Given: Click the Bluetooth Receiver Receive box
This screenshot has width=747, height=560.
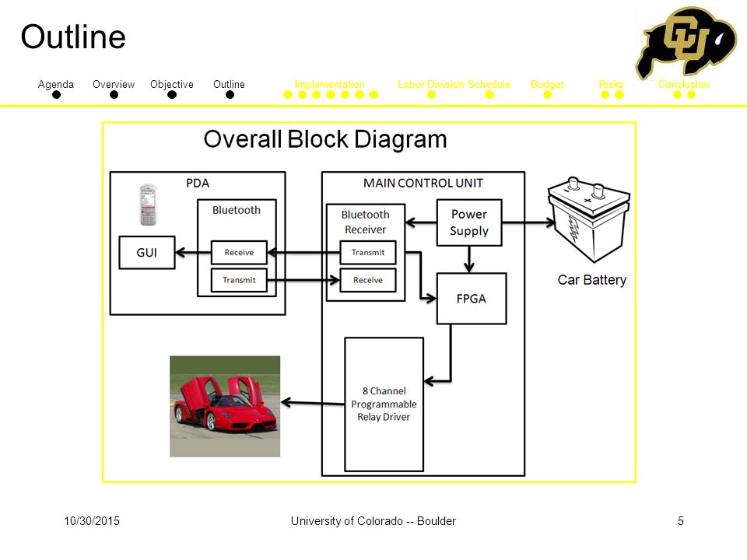Looking at the screenshot, I should [x=368, y=280].
